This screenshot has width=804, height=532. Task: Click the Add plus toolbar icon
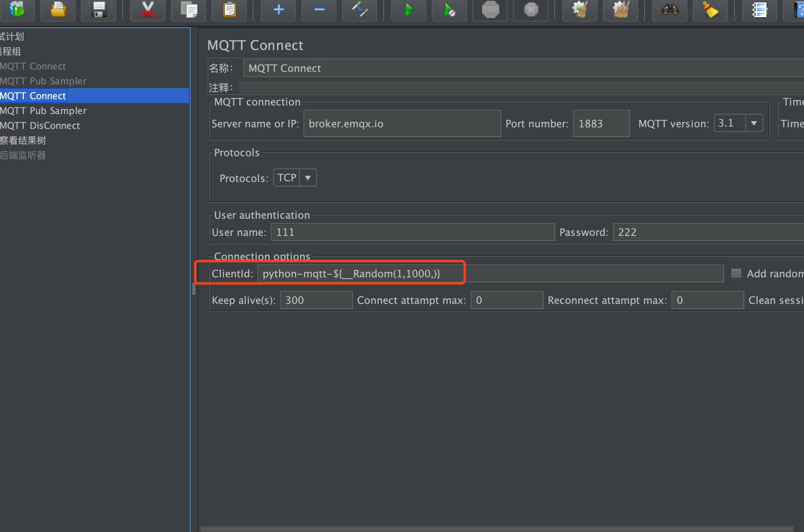point(279,9)
